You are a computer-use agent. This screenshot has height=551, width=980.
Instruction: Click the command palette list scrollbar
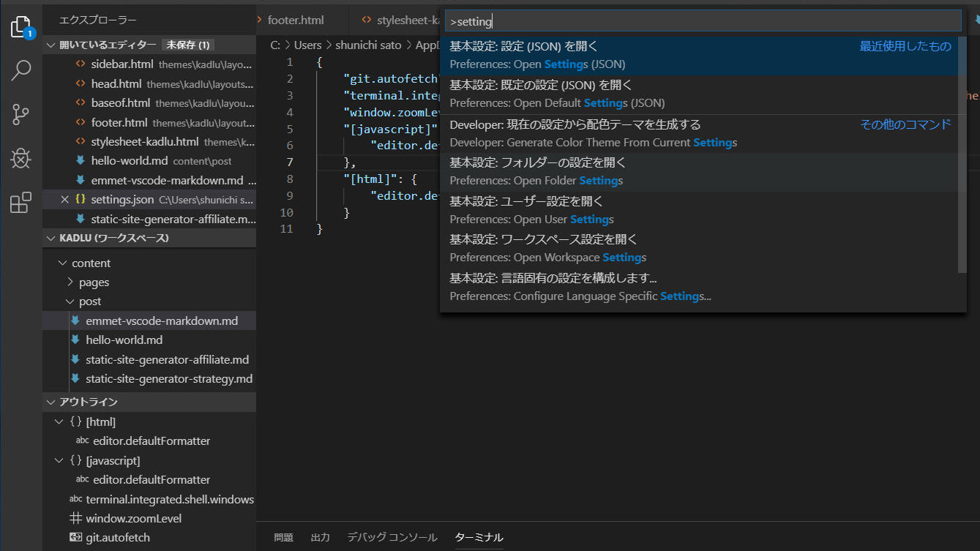click(x=962, y=155)
